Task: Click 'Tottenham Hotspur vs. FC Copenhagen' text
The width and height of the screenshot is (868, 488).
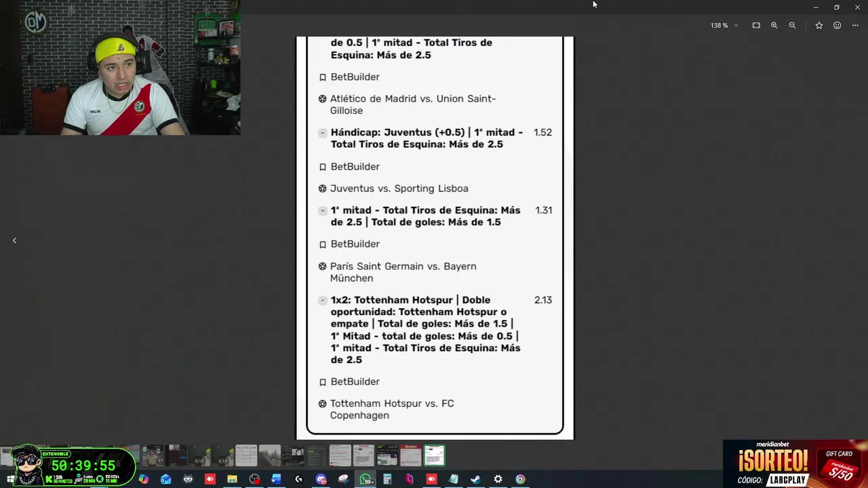Action: 392,409
